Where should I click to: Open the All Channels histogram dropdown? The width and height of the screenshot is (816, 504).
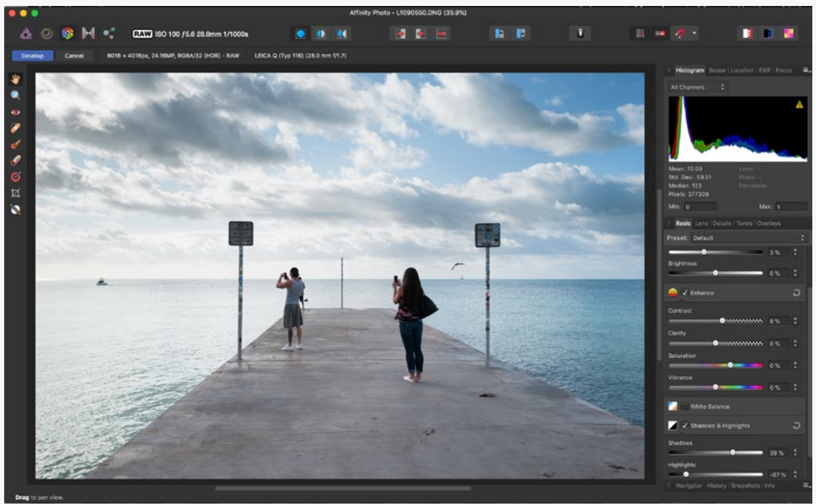click(697, 87)
